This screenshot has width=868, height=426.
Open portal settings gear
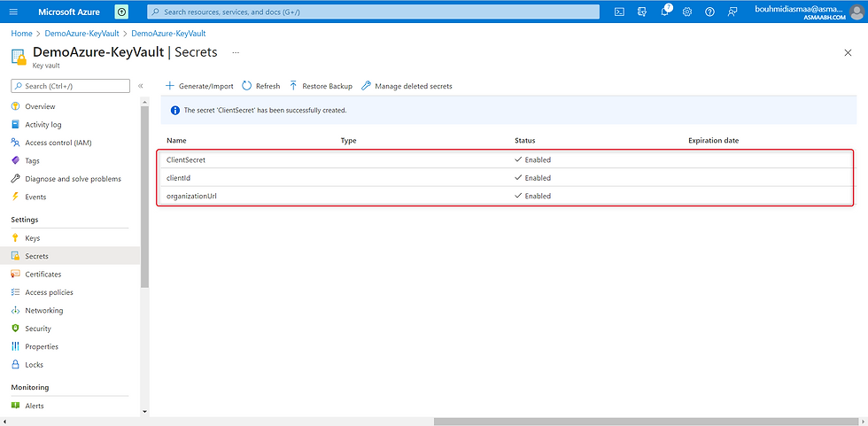coord(687,12)
